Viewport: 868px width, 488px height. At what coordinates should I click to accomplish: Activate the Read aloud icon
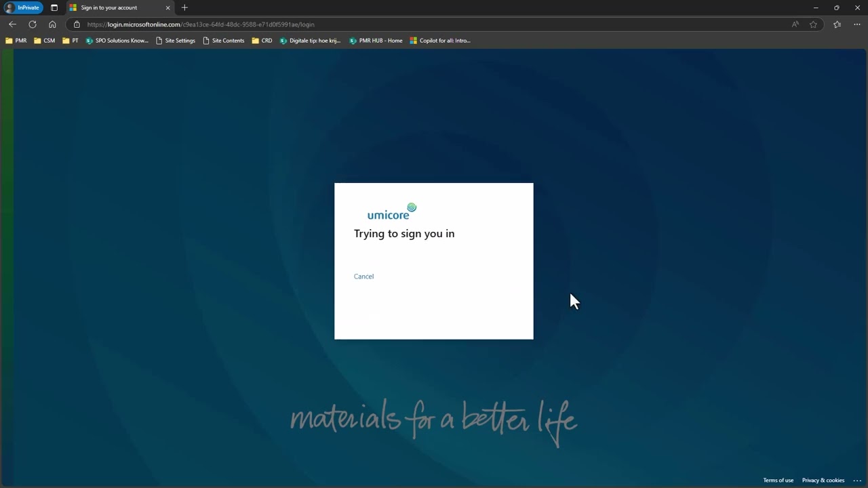tap(795, 24)
